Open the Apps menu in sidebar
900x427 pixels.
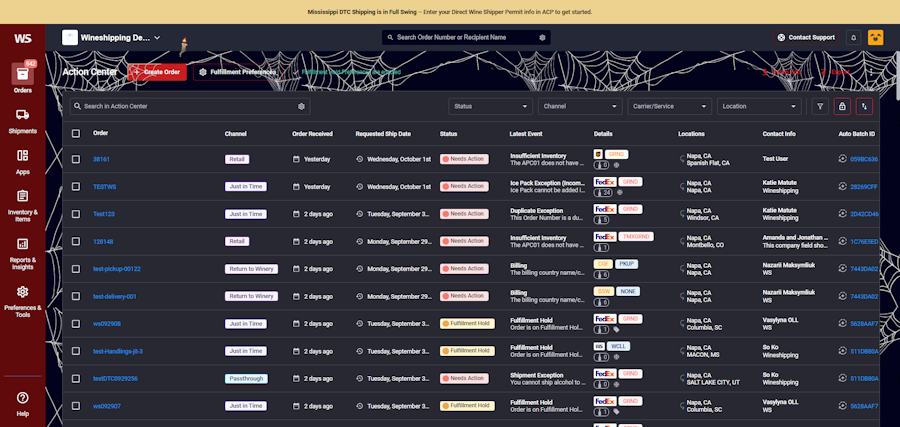tap(22, 161)
